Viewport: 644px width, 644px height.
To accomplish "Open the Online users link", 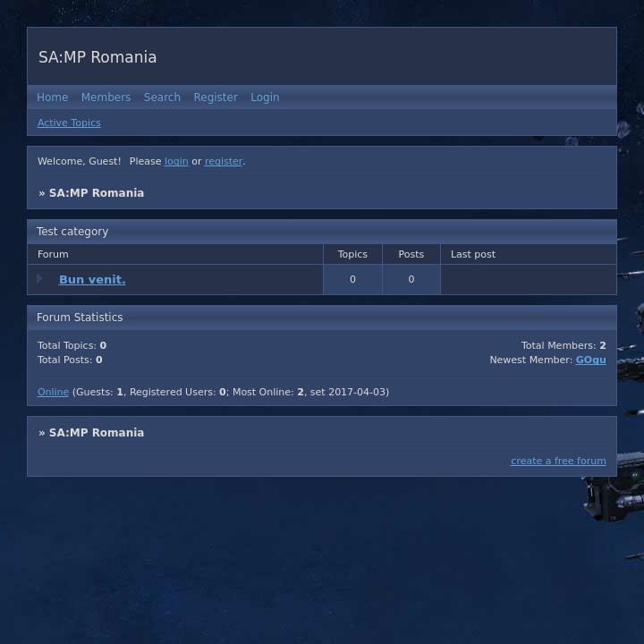I will [x=53, y=392].
